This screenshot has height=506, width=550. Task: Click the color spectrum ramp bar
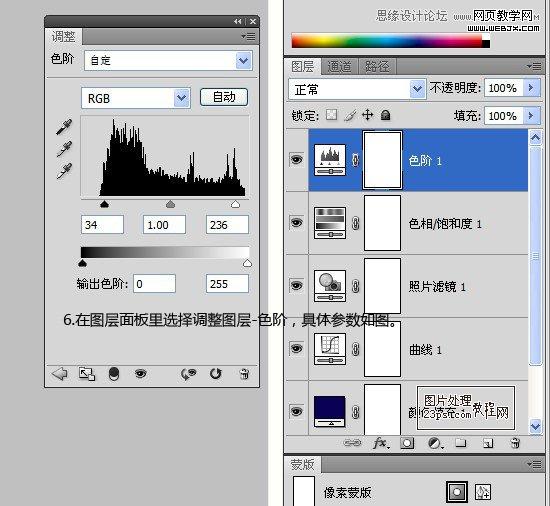tap(390, 41)
